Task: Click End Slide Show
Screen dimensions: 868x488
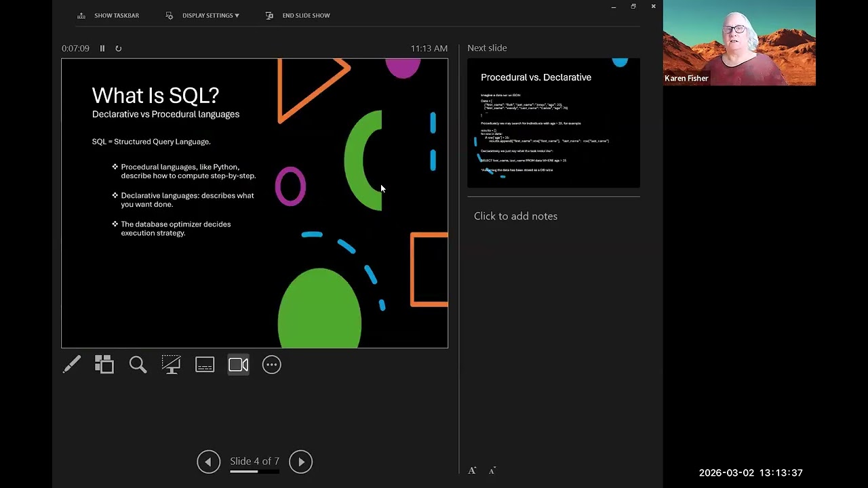Action: pos(298,15)
